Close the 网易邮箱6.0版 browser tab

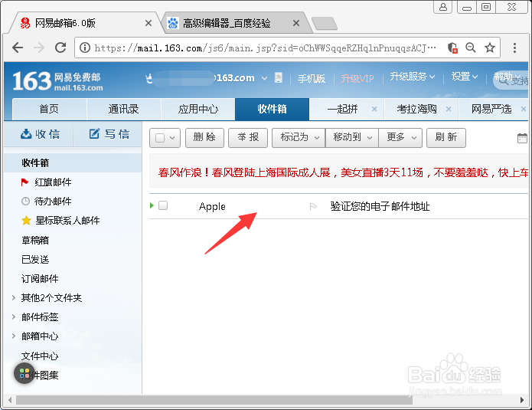pos(149,23)
